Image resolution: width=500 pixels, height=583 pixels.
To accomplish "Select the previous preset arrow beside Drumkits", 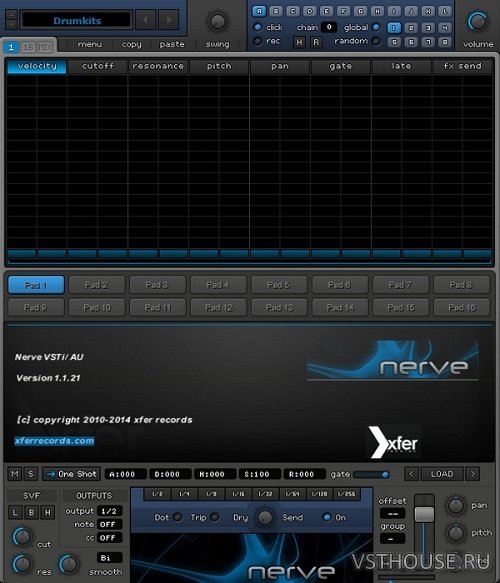I will [145, 20].
